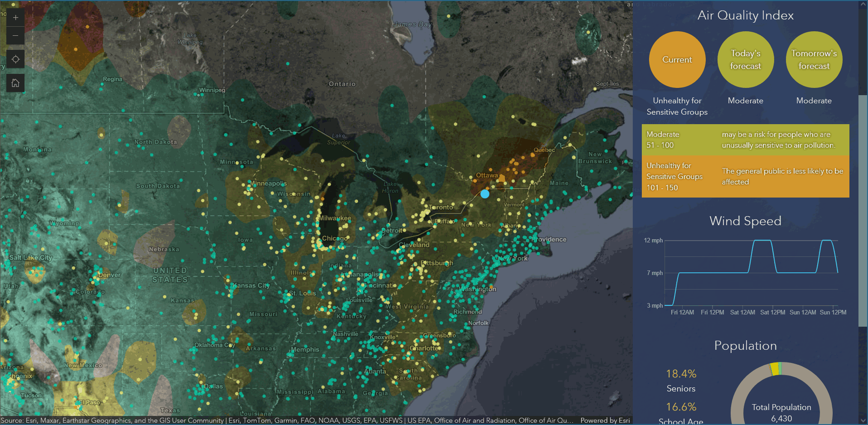Screen dimensions: 868x425
Task: Click the panel scroll-down arrow
Action: coord(863,420)
